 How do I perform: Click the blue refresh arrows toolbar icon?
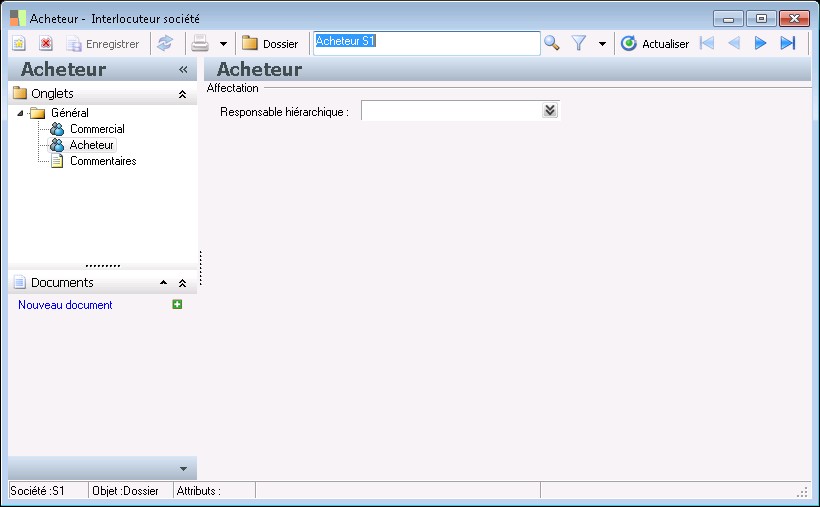165,43
